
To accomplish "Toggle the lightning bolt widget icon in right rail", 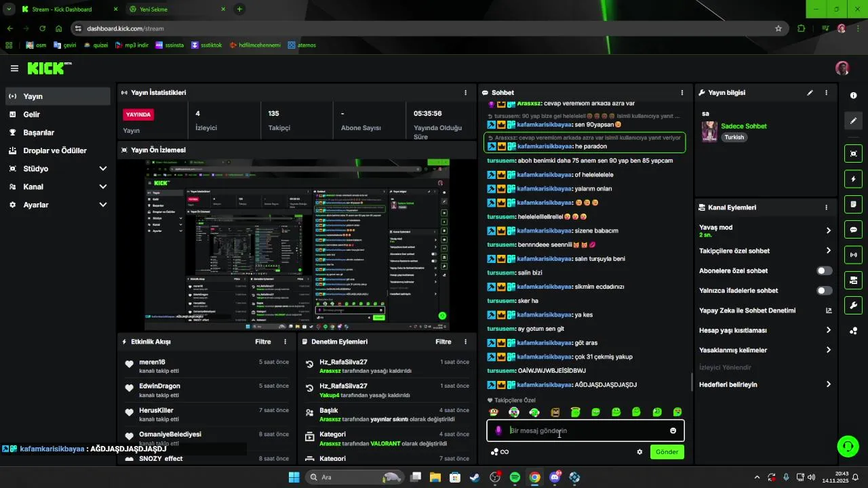I will click(x=853, y=179).
